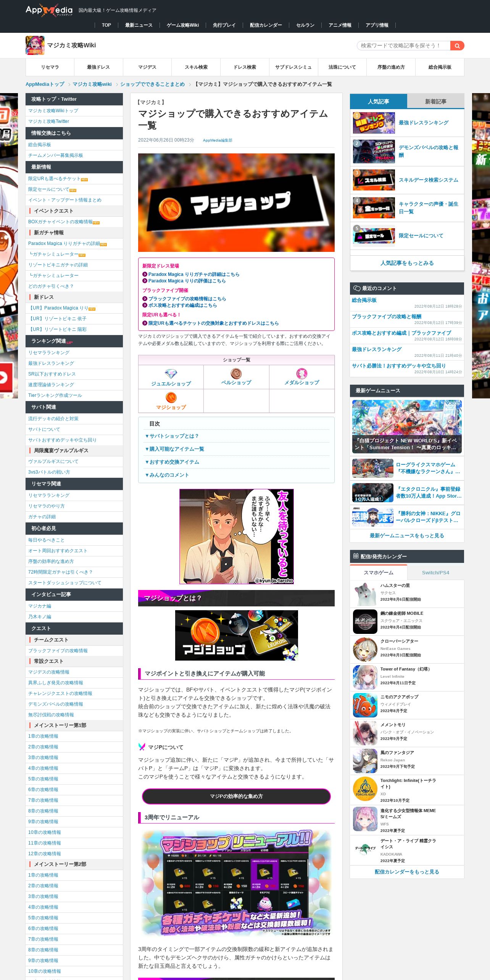Screen dimensions: 490x980
Task: Open スキル検索 wiki menu item
Action: coord(196,67)
